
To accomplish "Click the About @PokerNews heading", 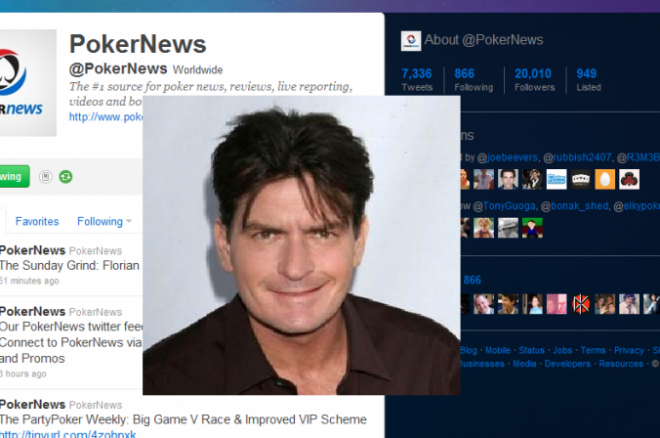I will coord(484,40).
